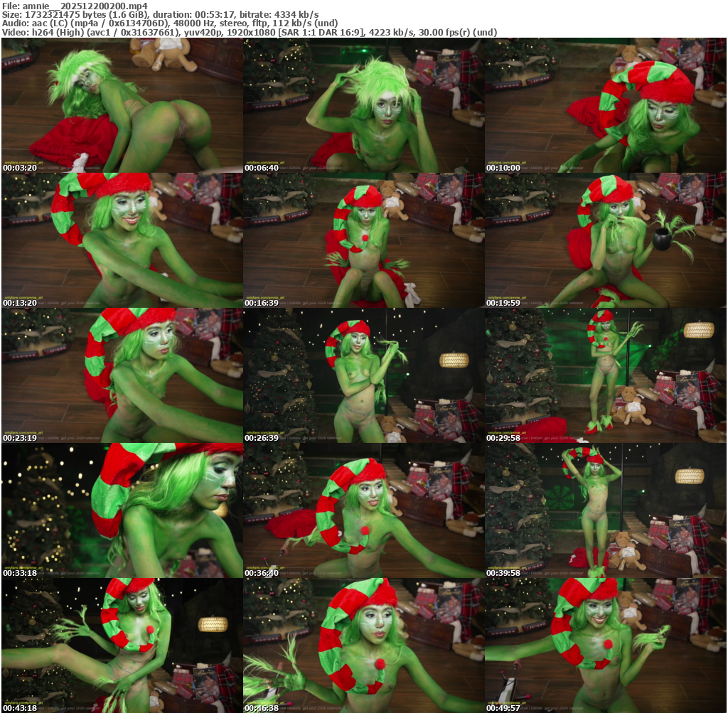
Task: Select the thumbnail frame stamped 00:19:59
Action: (606, 240)
